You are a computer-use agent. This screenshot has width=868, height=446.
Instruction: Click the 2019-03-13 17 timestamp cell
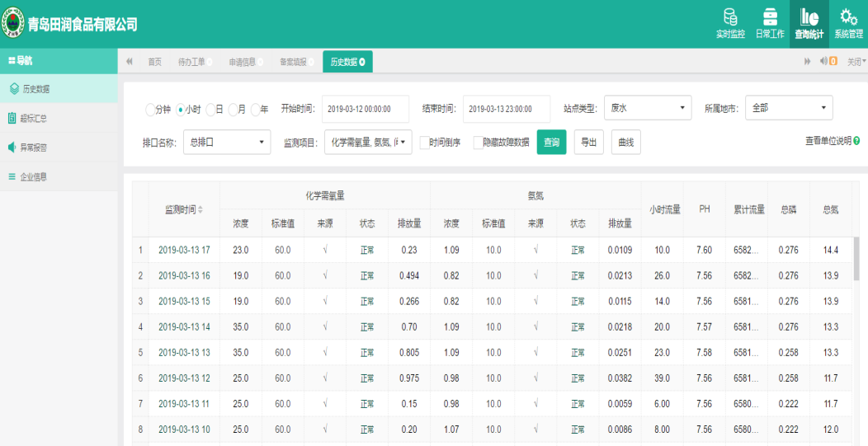(x=184, y=250)
